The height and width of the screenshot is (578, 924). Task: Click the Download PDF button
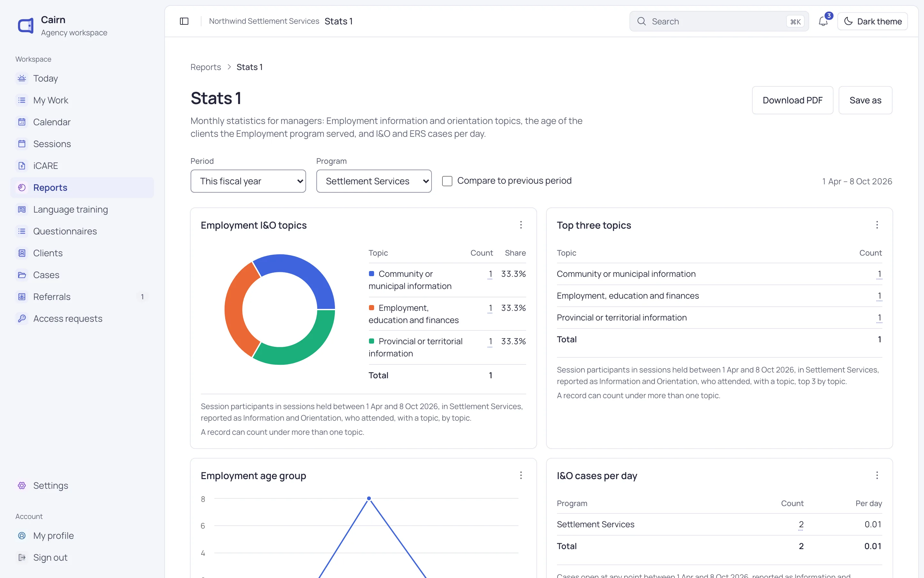(x=792, y=100)
